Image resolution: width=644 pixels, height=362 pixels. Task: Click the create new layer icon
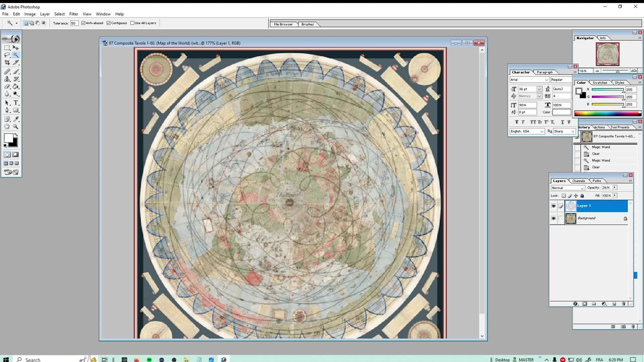click(x=614, y=304)
